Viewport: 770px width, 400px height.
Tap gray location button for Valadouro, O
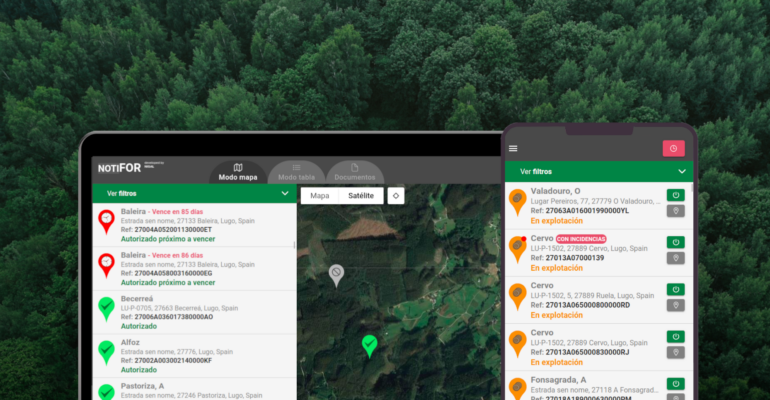point(676,211)
